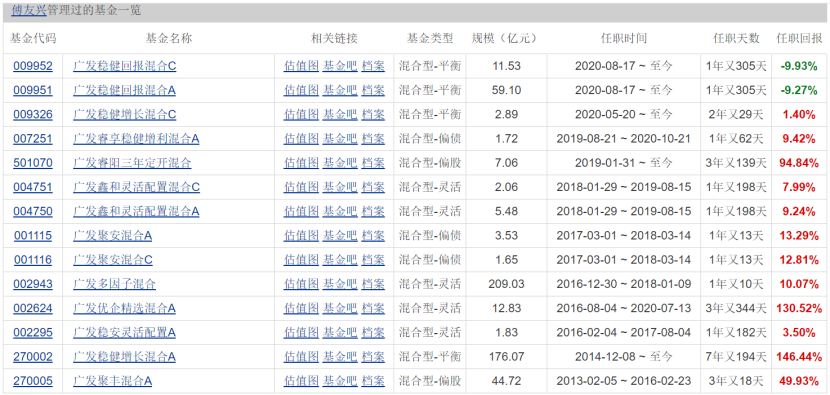Select the 任职时间 column header
The height and width of the screenshot is (395, 830).
click(624, 38)
